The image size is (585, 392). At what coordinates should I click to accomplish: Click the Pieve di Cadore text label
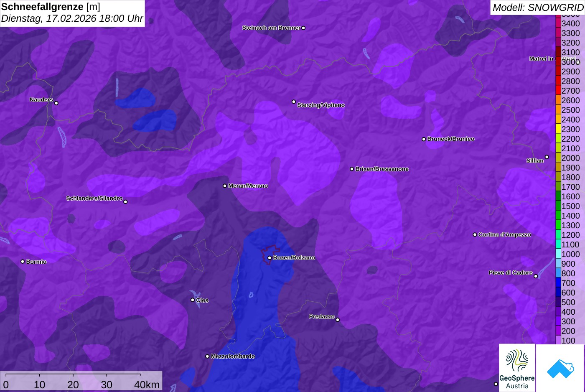tap(511, 272)
